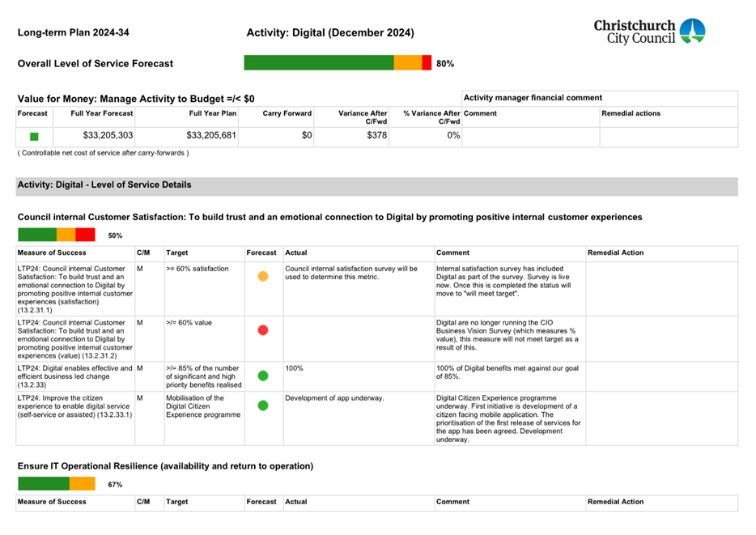Click the Carry Forward column header
The image size is (756, 535).
[287, 114]
